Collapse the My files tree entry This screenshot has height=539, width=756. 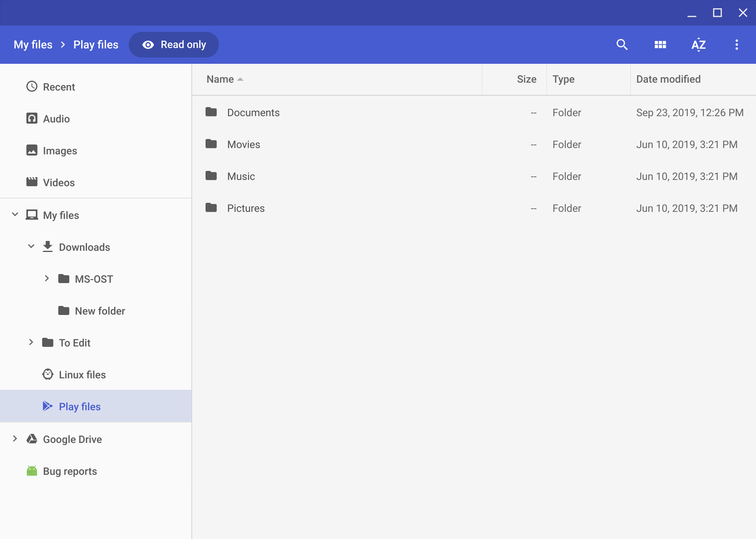15,214
